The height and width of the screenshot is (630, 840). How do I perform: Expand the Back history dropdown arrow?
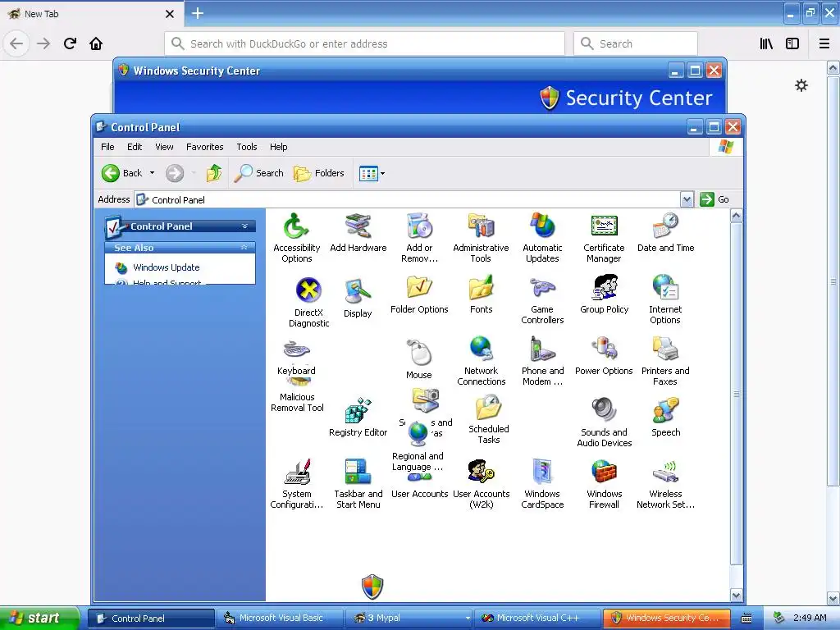[152, 173]
